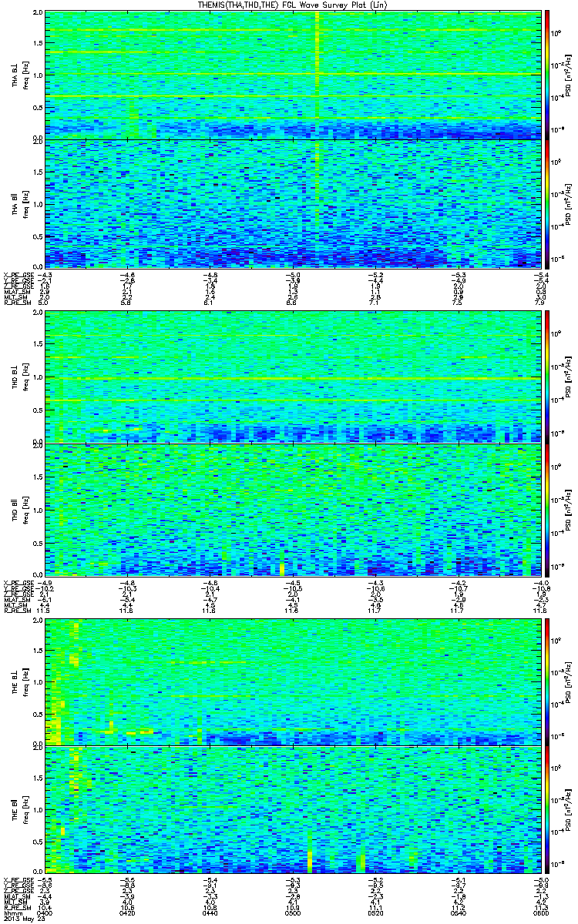The width and height of the screenshot is (578, 924).
Task: Click the PSD color bar beside THA BL
Action: click(x=547, y=75)
